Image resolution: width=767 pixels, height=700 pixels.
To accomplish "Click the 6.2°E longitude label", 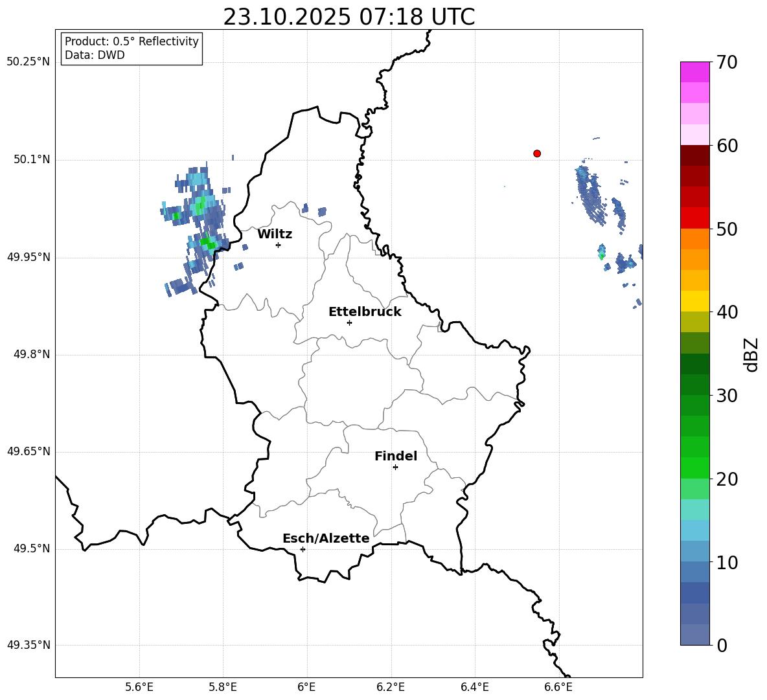I will pos(391,687).
